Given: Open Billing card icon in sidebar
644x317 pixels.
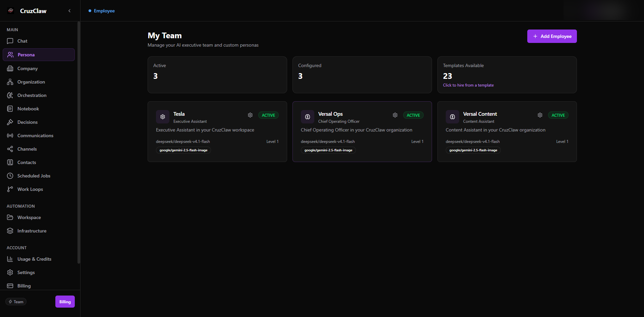Looking at the screenshot, I should tap(10, 286).
